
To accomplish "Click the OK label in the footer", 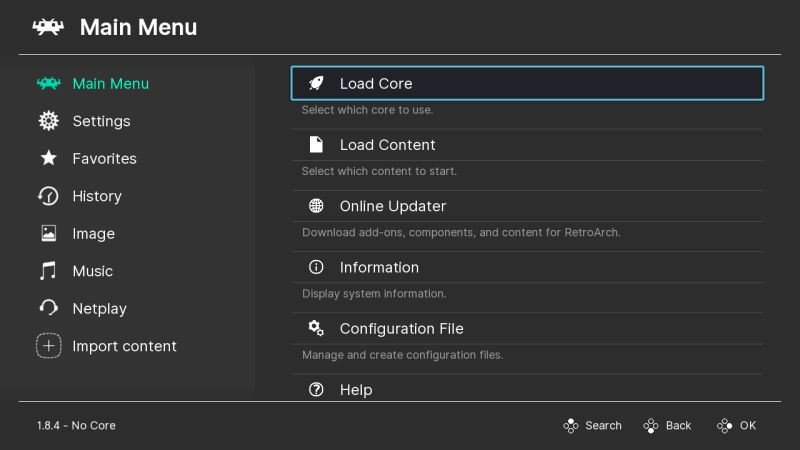I will pos(748,426).
